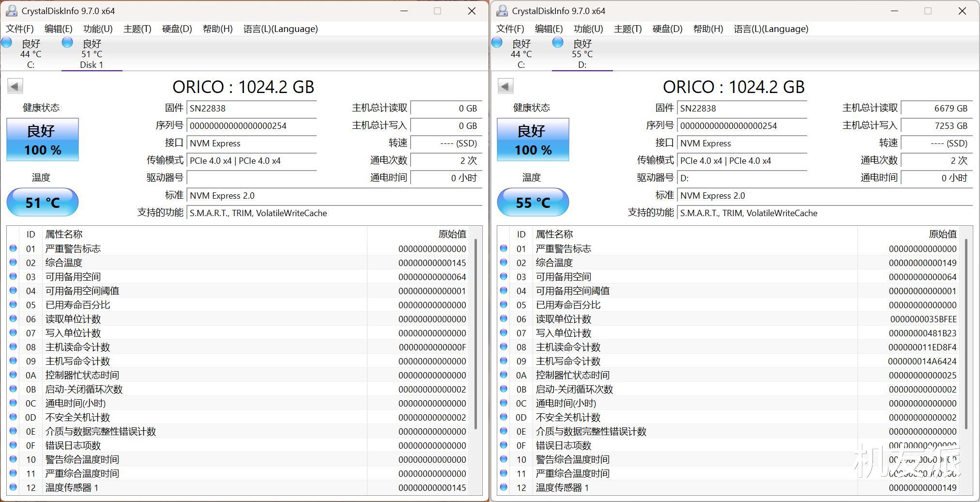The width and height of the screenshot is (980, 502).
Task: Left window: click status orb of 警告综合温度时间 row
Action: [13, 459]
